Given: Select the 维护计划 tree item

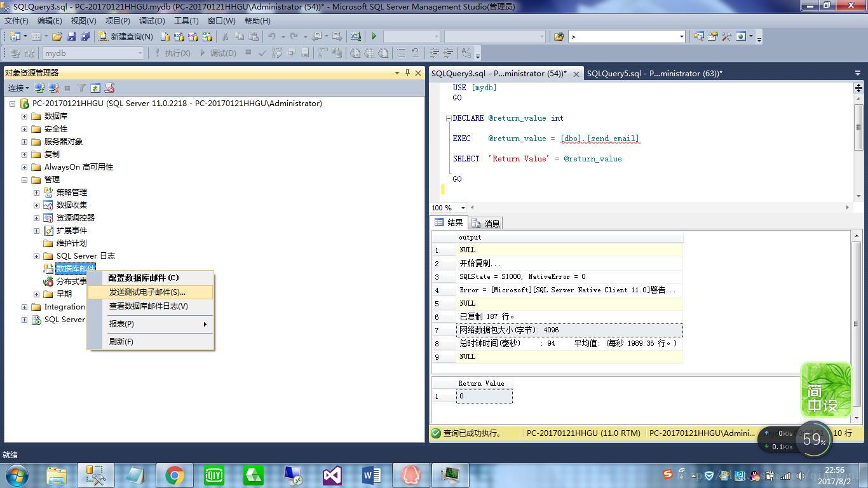Looking at the screenshot, I should (x=71, y=243).
